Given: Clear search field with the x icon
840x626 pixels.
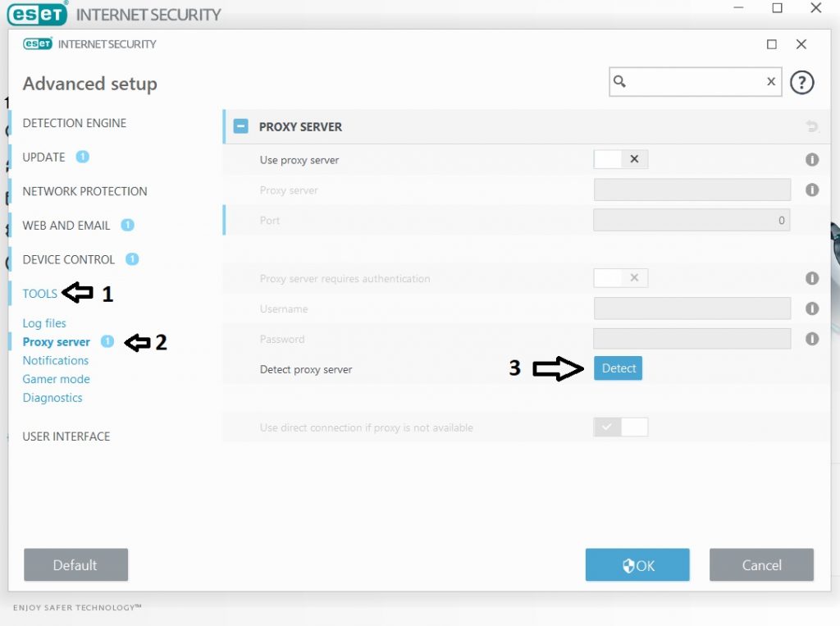Looking at the screenshot, I should click(771, 81).
